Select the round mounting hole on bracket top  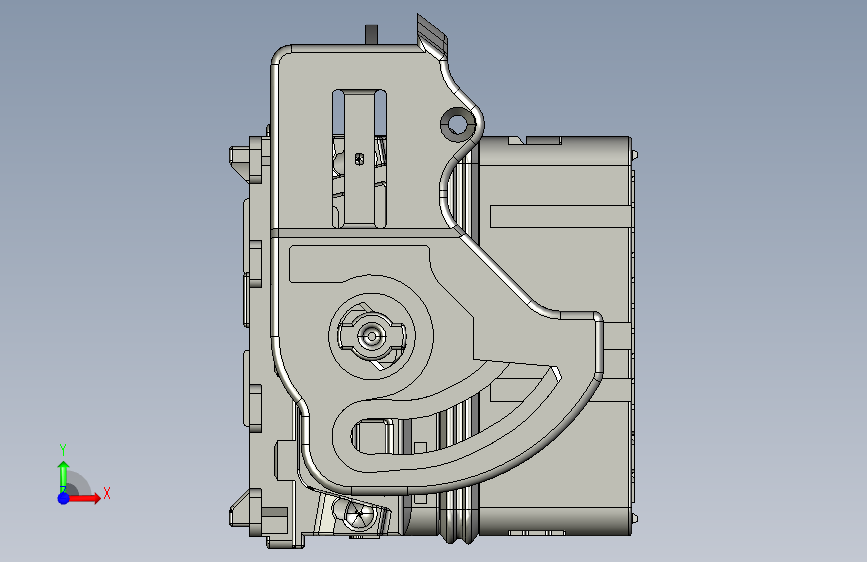coord(457,123)
